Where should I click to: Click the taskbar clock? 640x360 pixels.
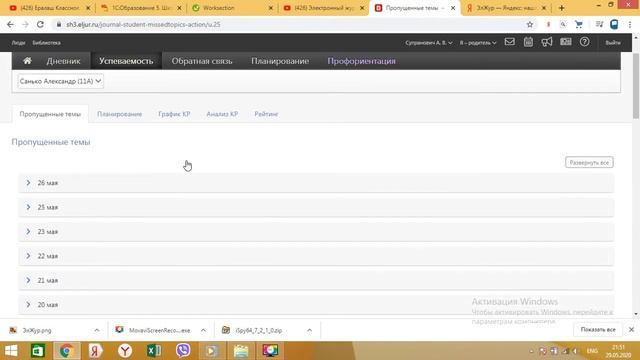point(618,351)
